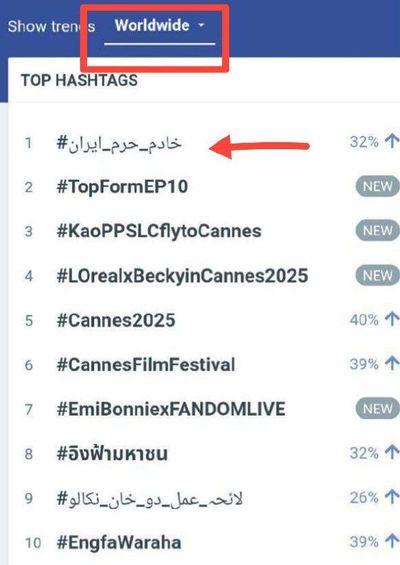Click the TOP HASHTAGS heading
The width and height of the screenshot is (400, 565).
(x=79, y=80)
